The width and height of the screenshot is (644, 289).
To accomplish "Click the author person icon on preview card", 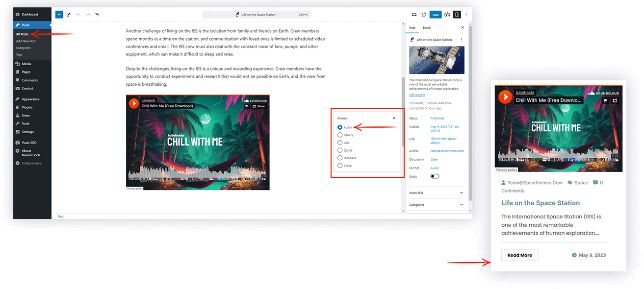I will click(x=503, y=183).
